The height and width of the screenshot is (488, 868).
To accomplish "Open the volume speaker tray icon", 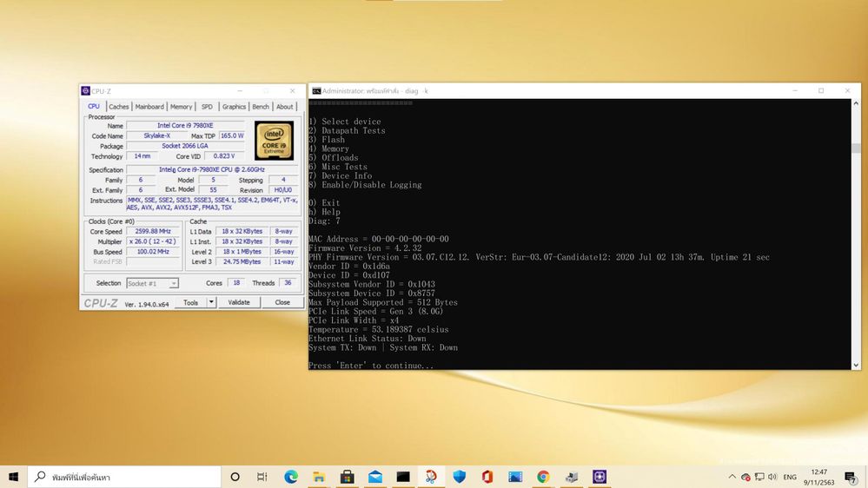I will [x=772, y=477].
